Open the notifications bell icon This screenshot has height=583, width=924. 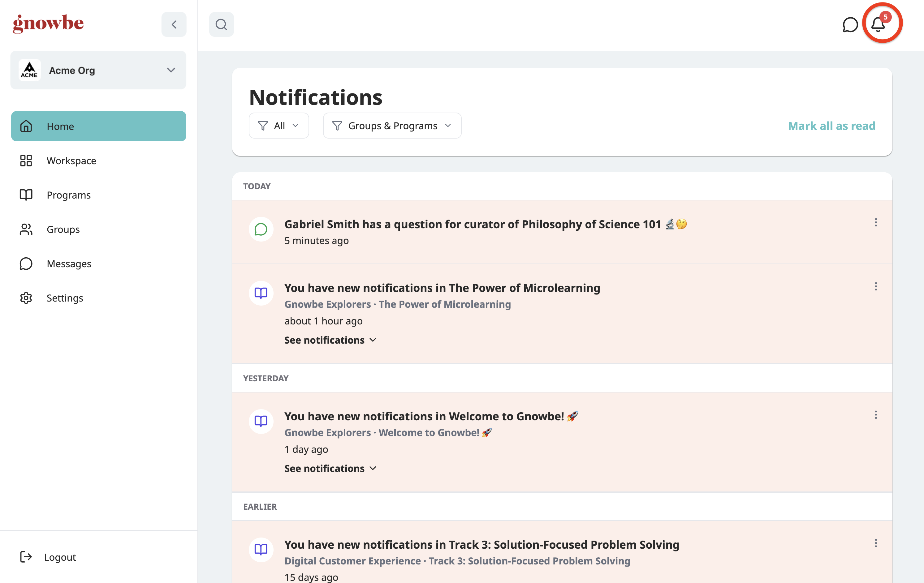coord(878,24)
